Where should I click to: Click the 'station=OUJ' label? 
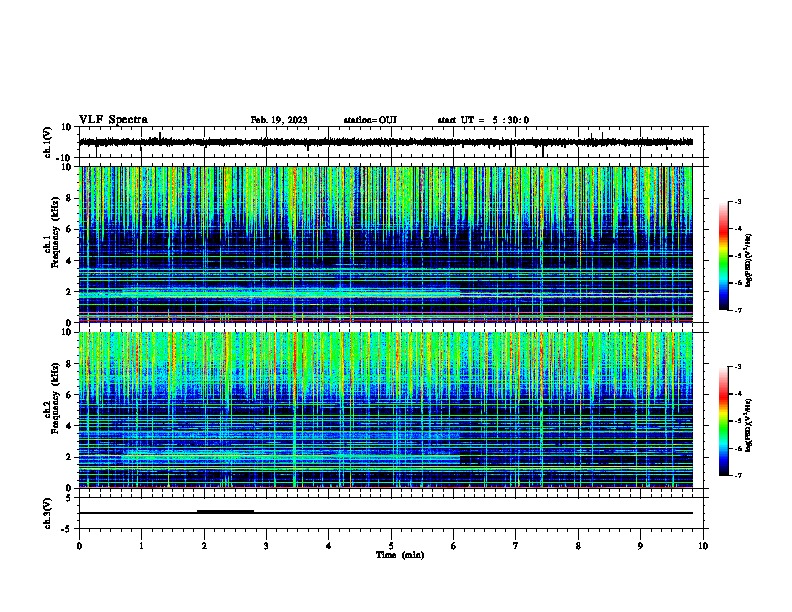370,120
